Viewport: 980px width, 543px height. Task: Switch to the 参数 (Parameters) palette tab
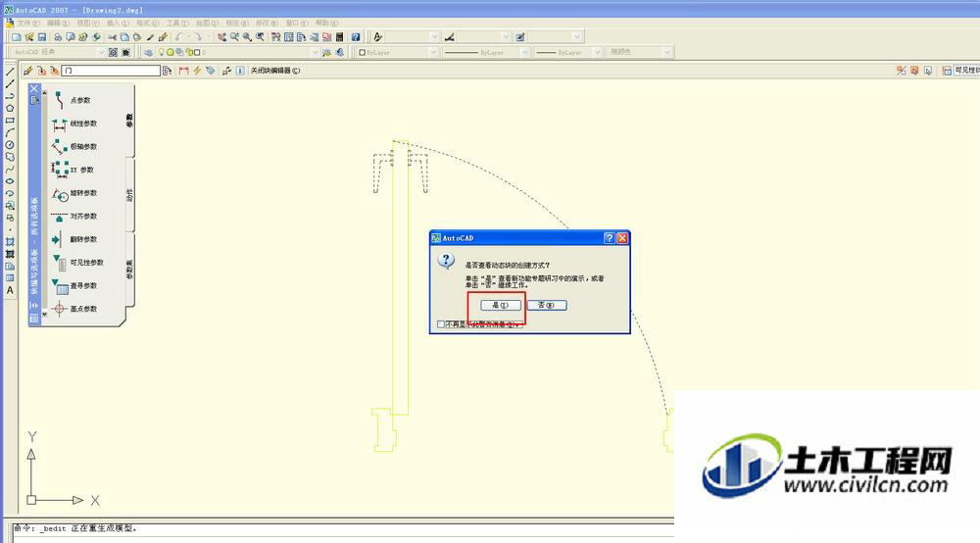click(x=130, y=120)
